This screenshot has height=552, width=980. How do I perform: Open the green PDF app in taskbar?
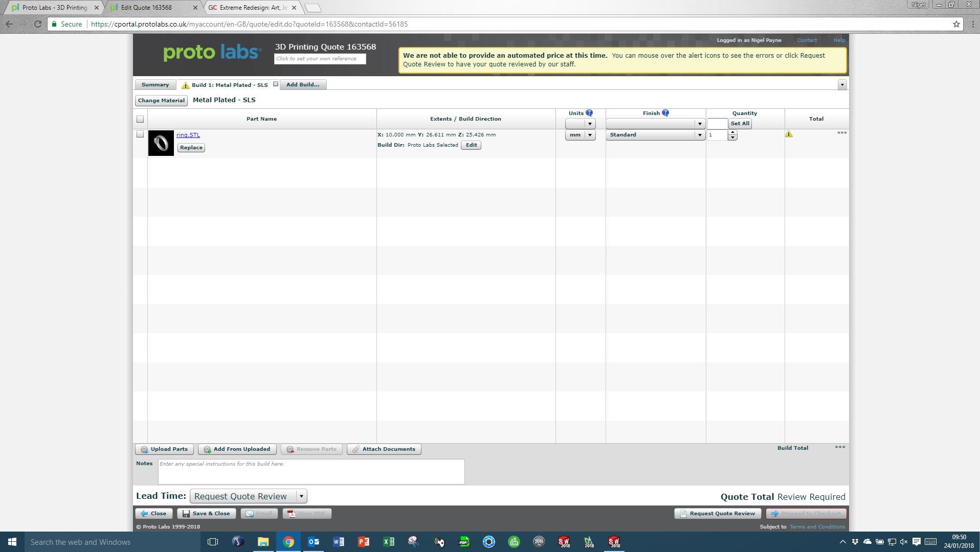pos(464,542)
